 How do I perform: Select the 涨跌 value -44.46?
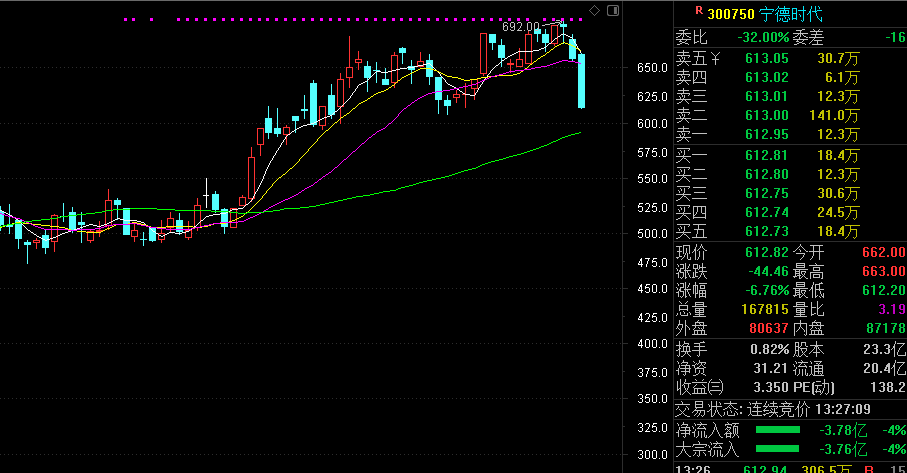coord(768,271)
